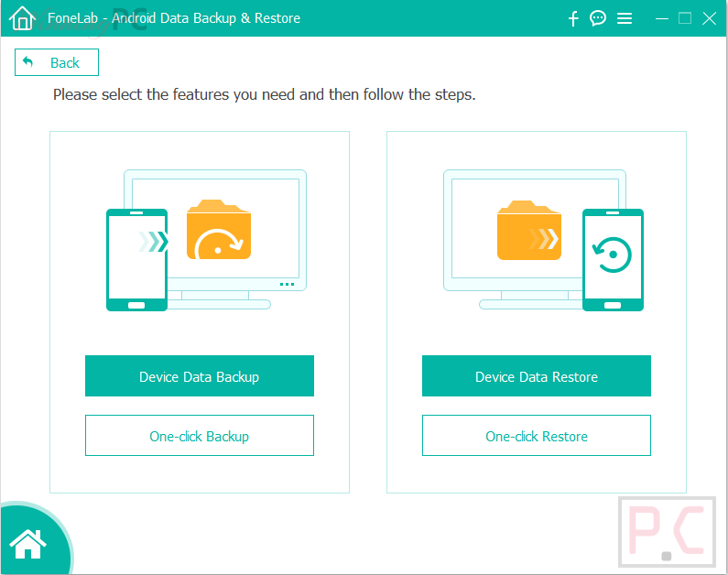Click the home icon in the title bar
The height and width of the screenshot is (575, 728).
pyautogui.click(x=22, y=18)
